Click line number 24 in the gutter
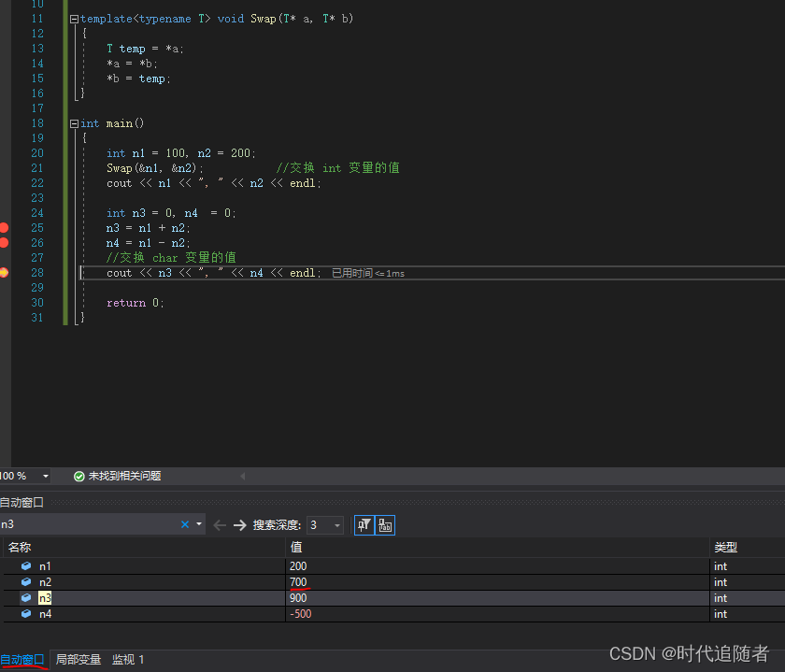This screenshot has height=672, width=785. (37, 213)
